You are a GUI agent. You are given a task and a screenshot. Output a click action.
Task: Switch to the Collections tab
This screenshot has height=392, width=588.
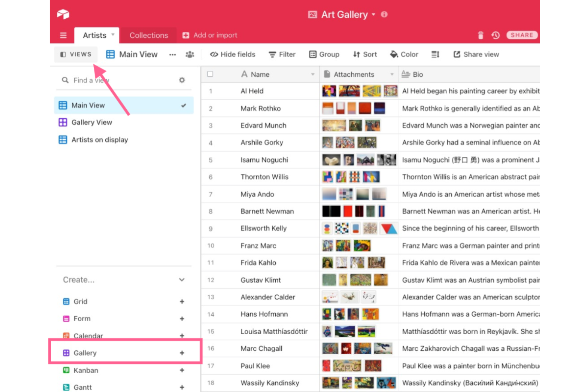[x=148, y=35]
